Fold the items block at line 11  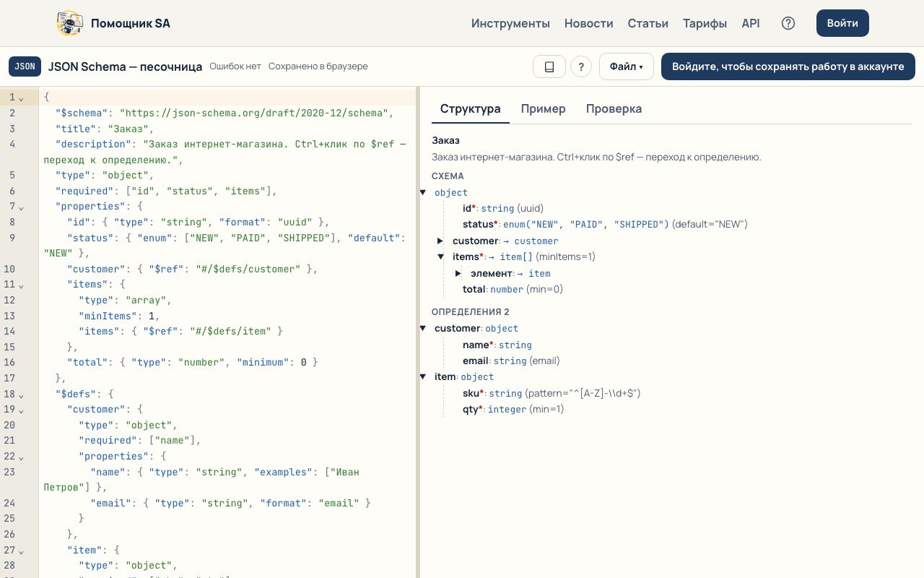[22, 285]
